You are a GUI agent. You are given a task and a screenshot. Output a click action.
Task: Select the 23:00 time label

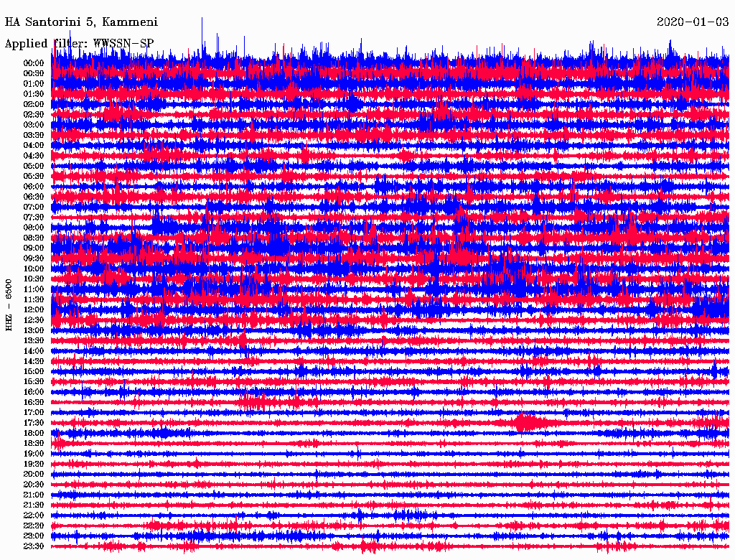34,536
